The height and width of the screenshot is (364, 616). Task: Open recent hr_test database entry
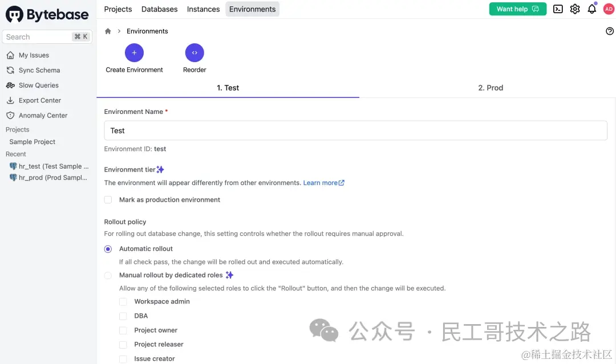49,166
